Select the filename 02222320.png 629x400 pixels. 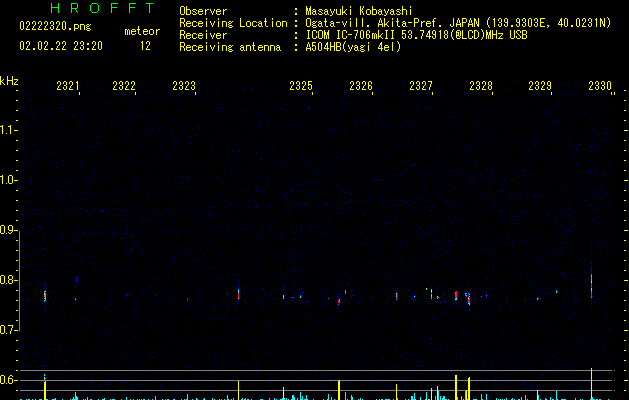point(55,27)
